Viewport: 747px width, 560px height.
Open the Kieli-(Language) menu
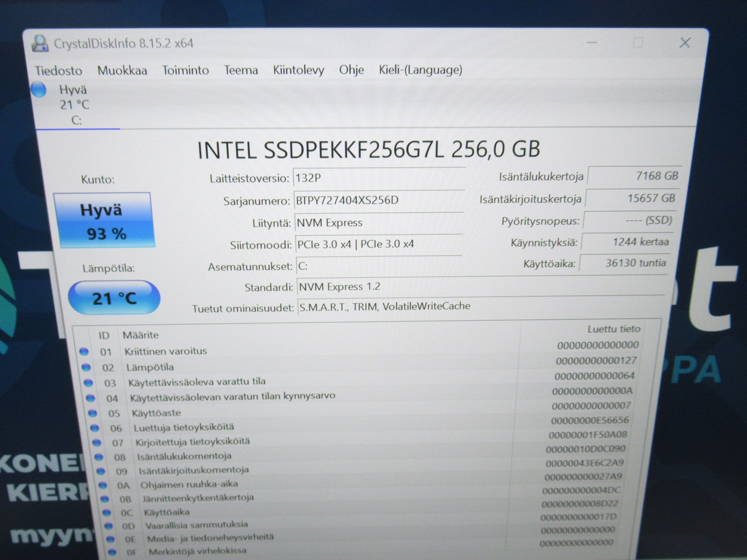tap(421, 69)
